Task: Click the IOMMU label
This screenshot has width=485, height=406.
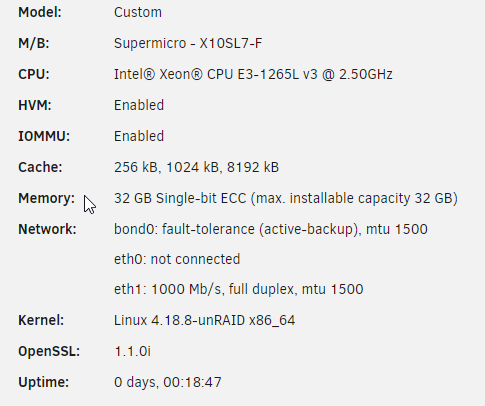Action: coord(44,136)
